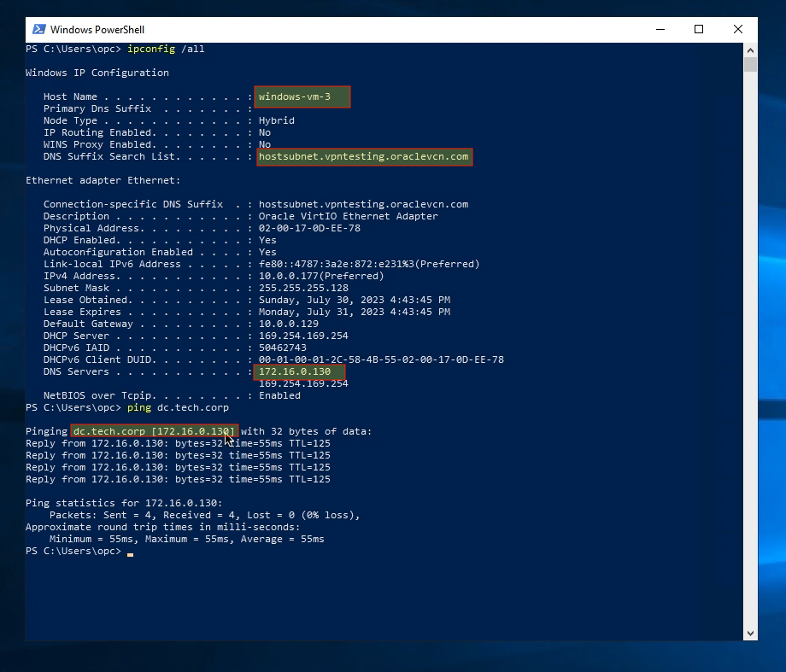
Task: Click the scrollbar down arrow
Action: tap(750, 634)
